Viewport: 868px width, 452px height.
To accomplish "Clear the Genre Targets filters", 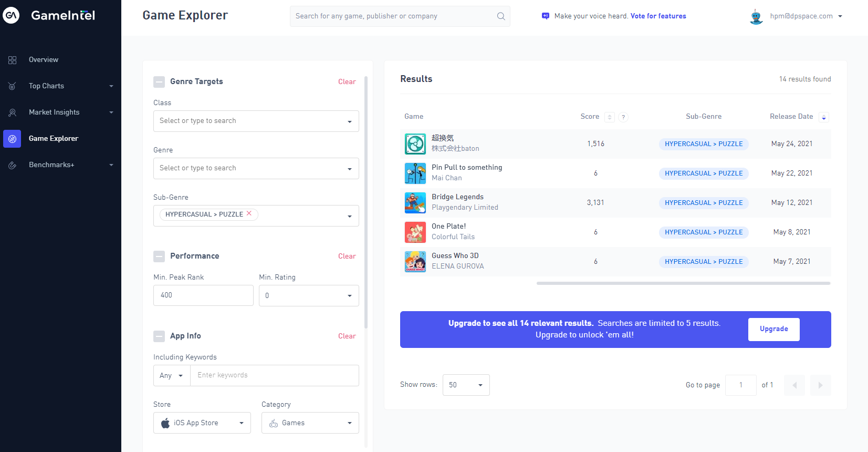I will tap(347, 82).
